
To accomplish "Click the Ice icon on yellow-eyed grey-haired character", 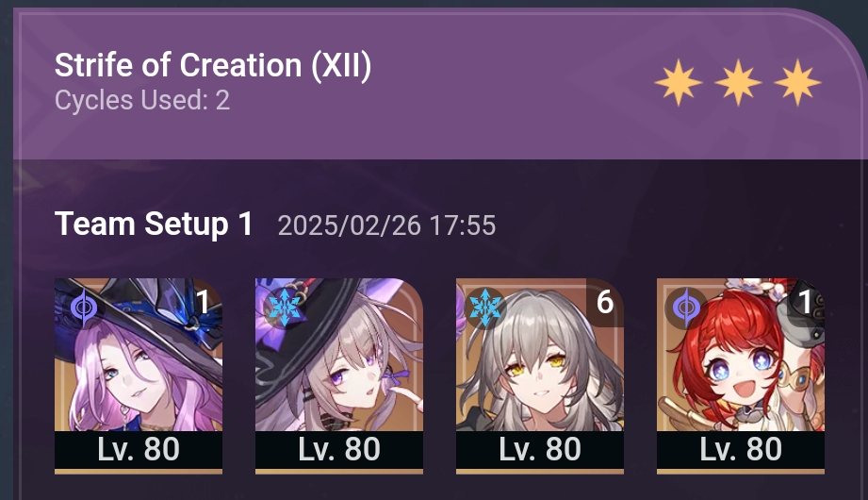I will [x=485, y=307].
